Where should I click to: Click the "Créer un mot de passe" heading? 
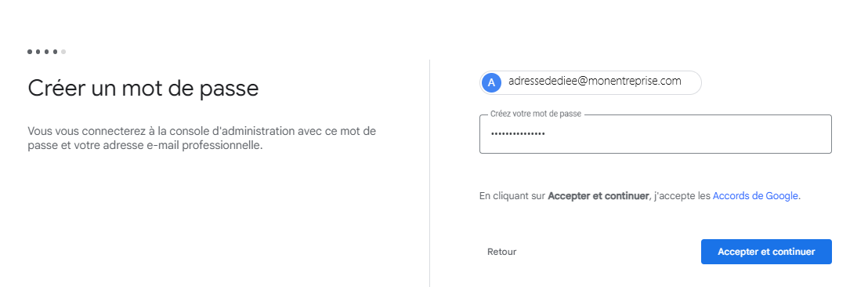[143, 89]
